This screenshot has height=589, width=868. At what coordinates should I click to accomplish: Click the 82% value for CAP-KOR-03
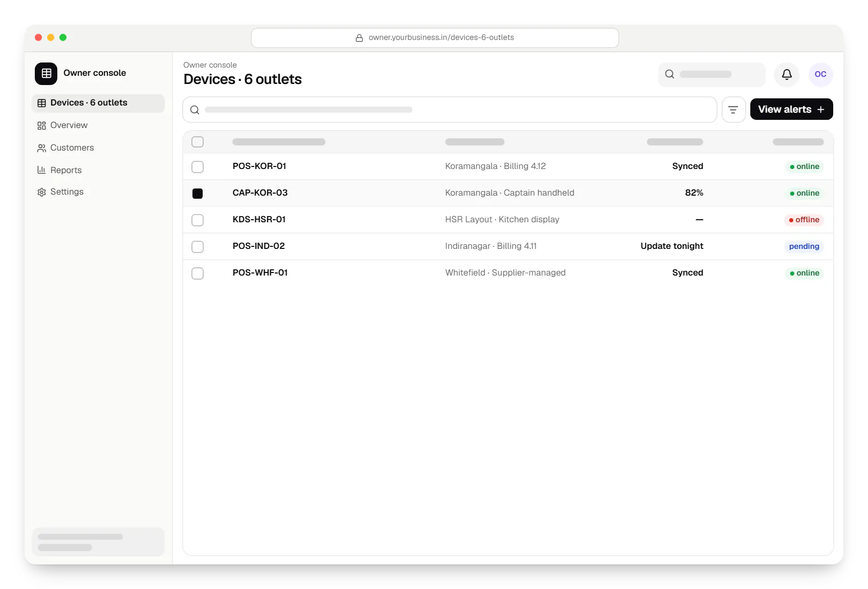[694, 193]
